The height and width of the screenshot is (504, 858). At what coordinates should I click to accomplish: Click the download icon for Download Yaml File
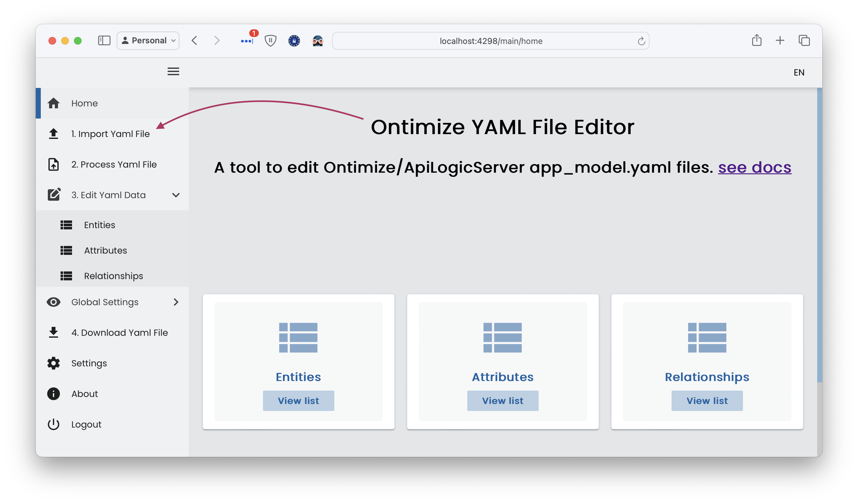click(54, 333)
